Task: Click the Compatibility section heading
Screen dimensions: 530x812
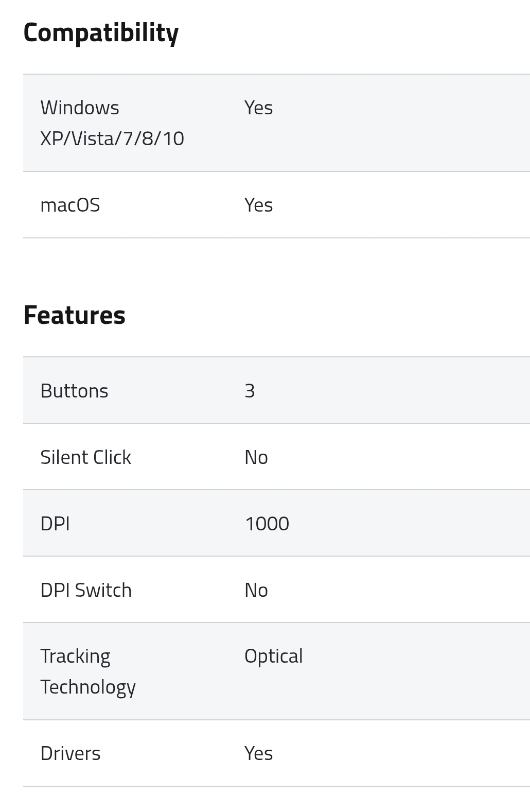Action: click(x=101, y=33)
